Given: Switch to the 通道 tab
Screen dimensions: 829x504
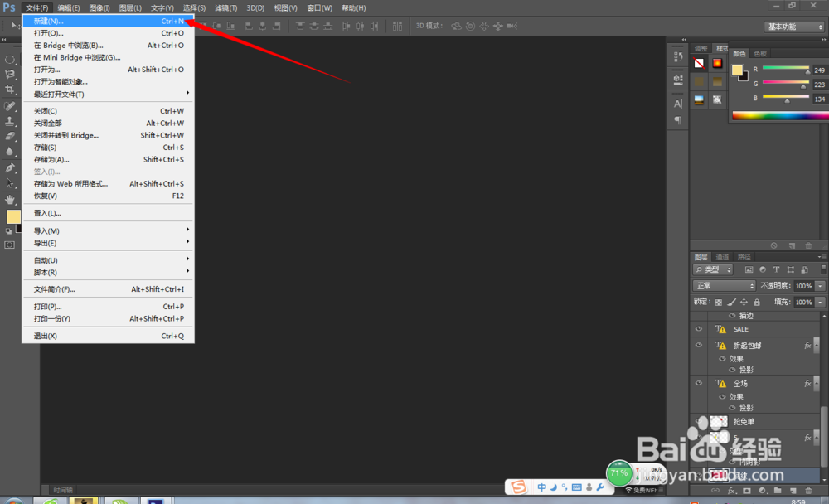Looking at the screenshot, I should pyautogui.click(x=722, y=257).
